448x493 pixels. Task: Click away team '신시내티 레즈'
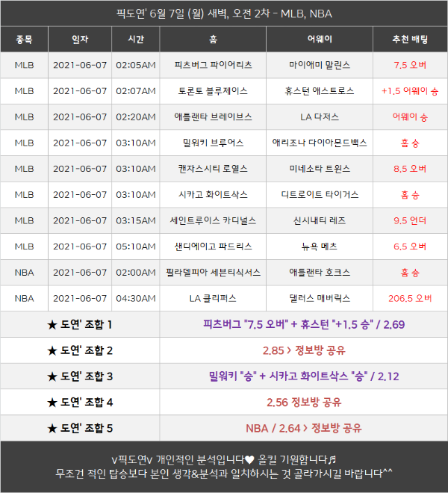pos(320,220)
